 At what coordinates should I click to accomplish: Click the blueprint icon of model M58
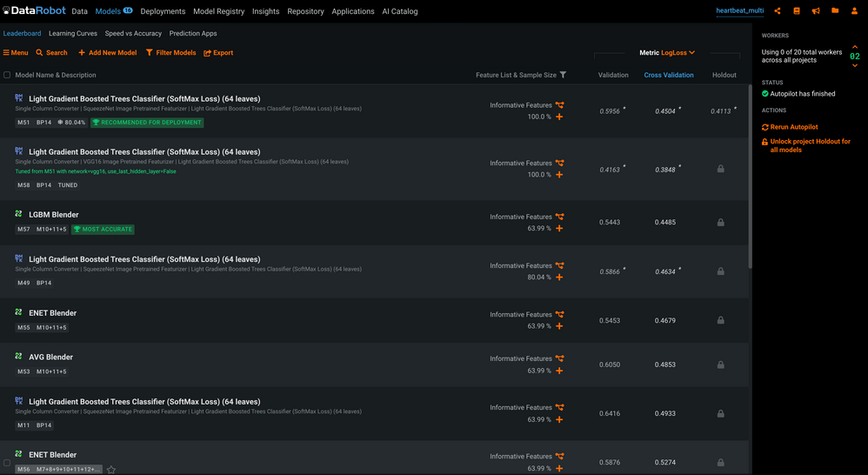coord(19,151)
